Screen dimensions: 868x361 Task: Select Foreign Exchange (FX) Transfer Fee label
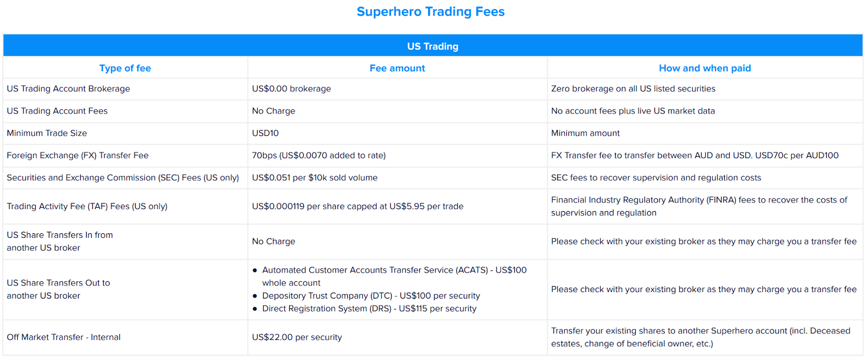click(x=78, y=155)
